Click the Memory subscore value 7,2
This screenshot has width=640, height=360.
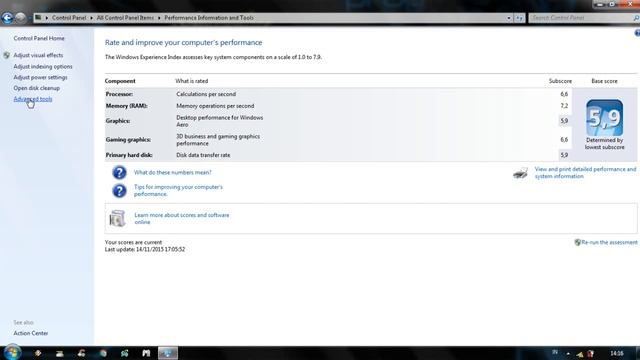(564, 106)
